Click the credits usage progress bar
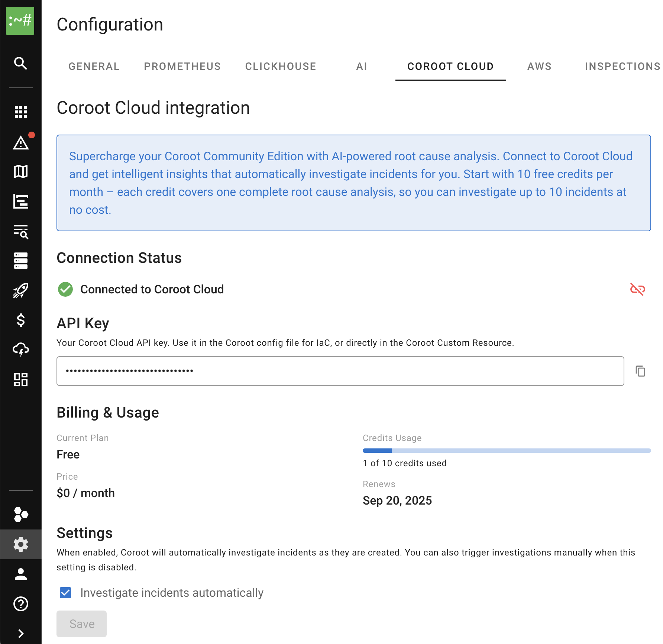The height and width of the screenshot is (644, 663). (507, 451)
